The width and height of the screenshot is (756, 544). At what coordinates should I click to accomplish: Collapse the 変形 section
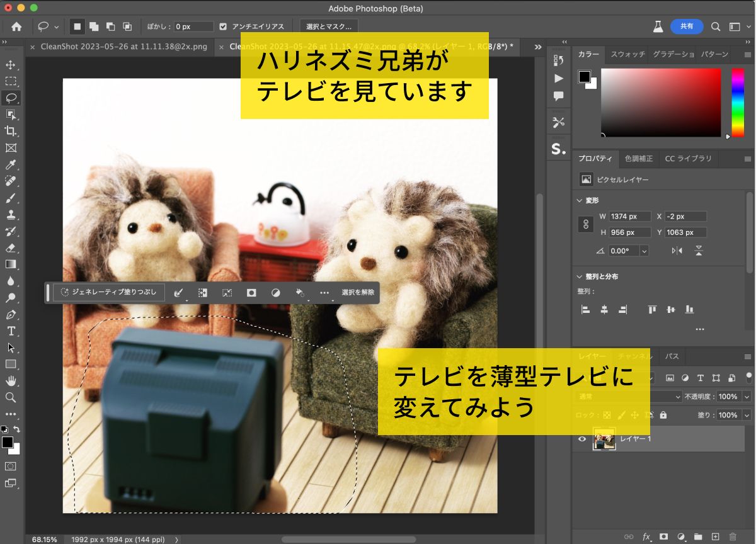point(580,200)
